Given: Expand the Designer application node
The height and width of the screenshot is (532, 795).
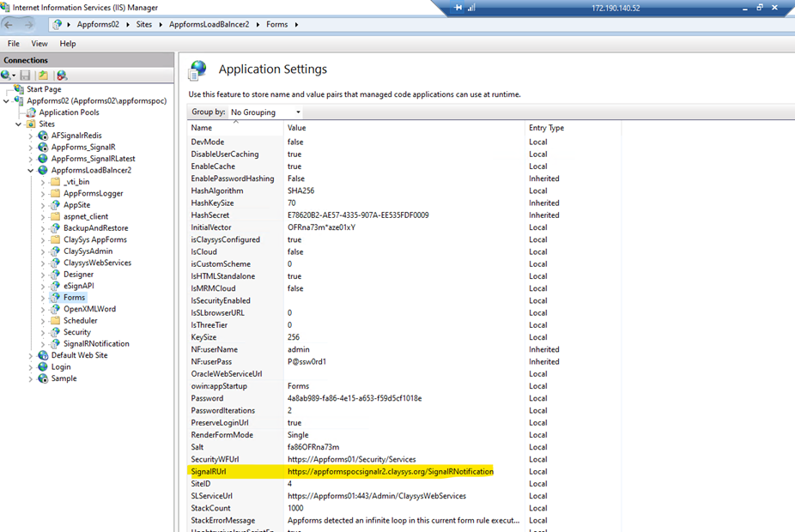Looking at the screenshot, I should click(x=43, y=275).
